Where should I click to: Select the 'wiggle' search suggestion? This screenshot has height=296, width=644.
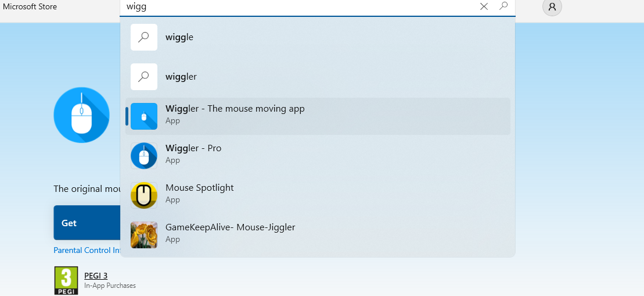pos(179,37)
